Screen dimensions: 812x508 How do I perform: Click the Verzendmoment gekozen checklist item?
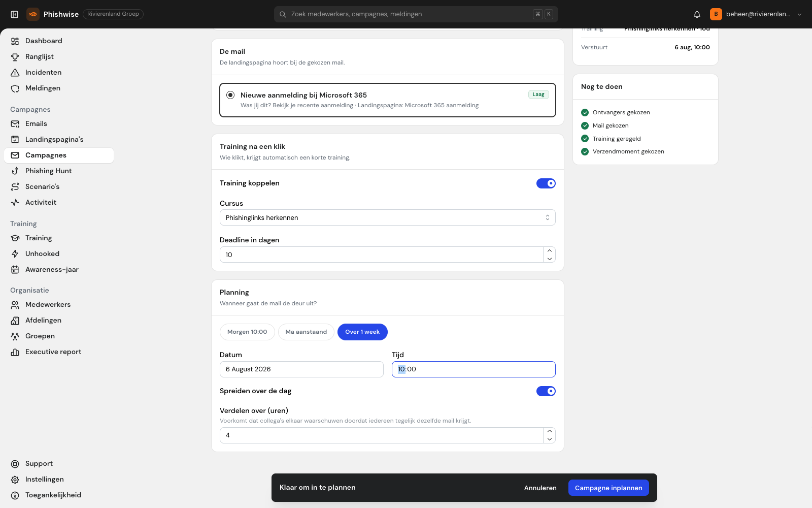click(623, 151)
